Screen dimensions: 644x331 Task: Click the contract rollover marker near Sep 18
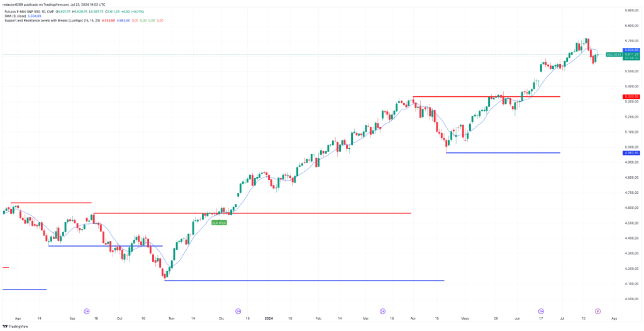pos(87,311)
